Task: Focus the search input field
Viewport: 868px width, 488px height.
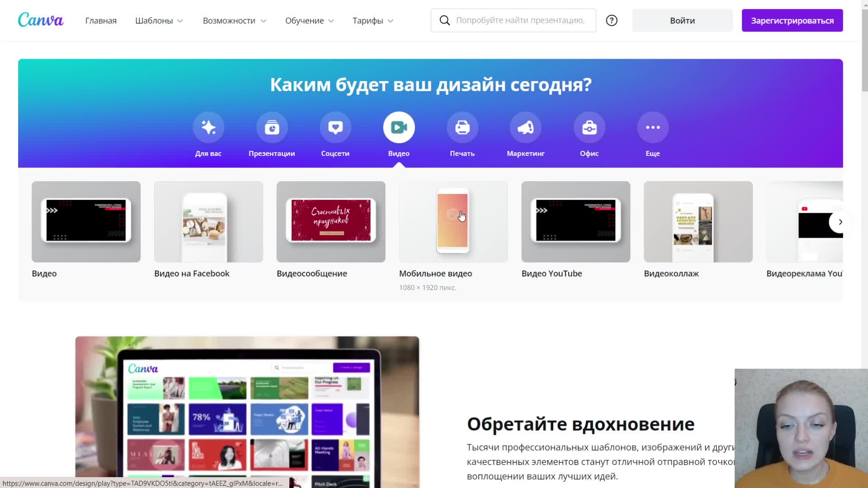Action: click(514, 20)
